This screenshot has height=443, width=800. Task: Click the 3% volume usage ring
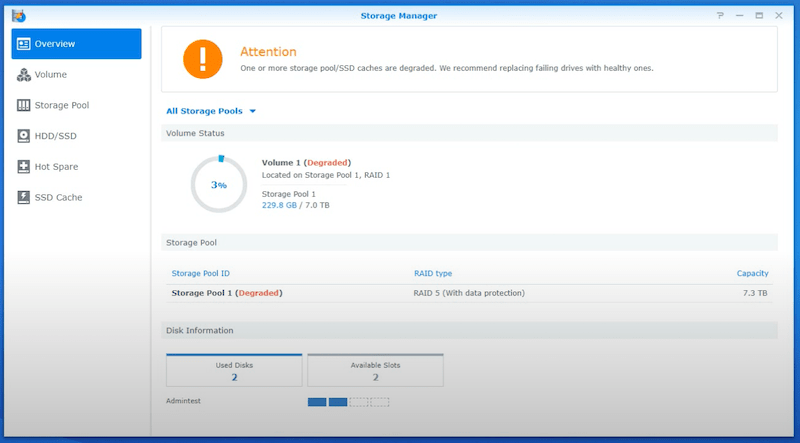pos(219,185)
